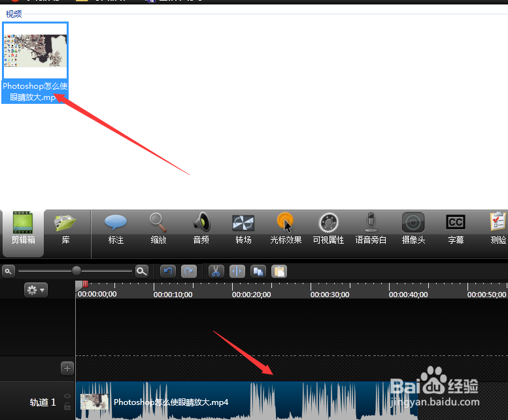Open the 剪辑箱 clip bin tab
Screen dimensions: 508x420
tap(23, 232)
